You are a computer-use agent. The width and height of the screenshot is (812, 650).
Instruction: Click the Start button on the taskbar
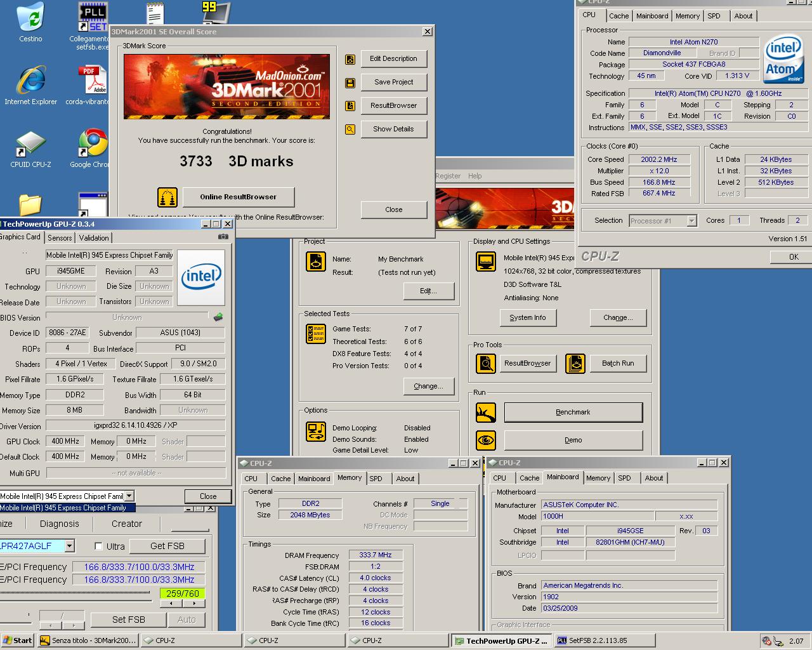(18, 640)
